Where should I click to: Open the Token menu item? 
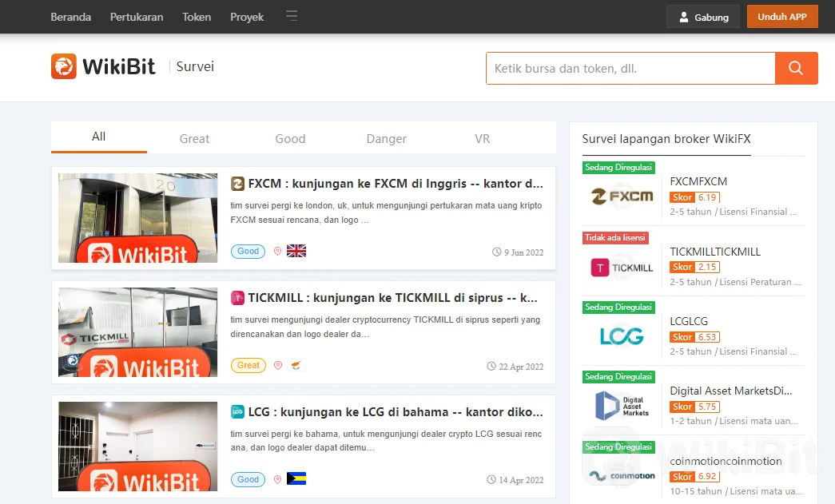[x=197, y=17]
